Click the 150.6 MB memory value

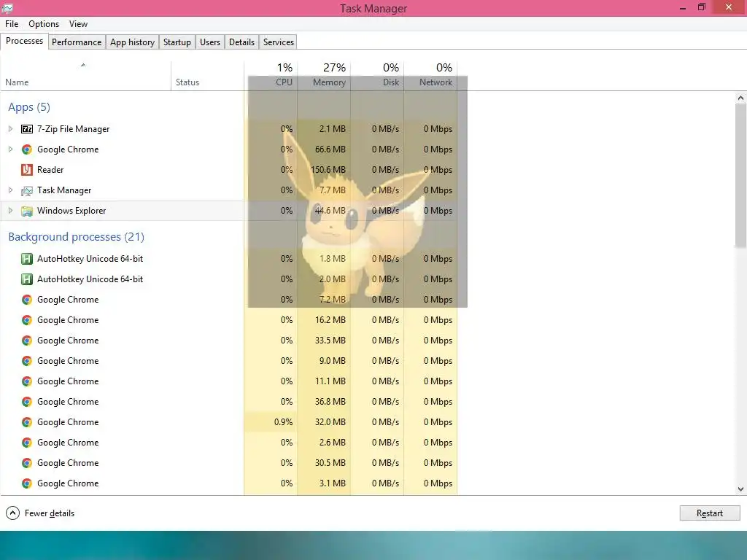pos(328,170)
